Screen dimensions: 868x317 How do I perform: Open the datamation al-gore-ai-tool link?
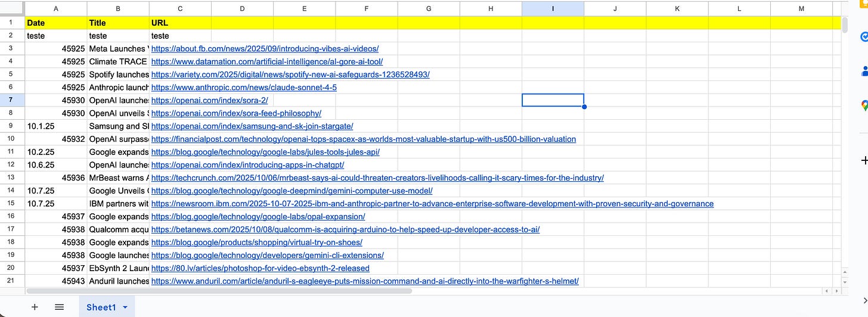267,61
